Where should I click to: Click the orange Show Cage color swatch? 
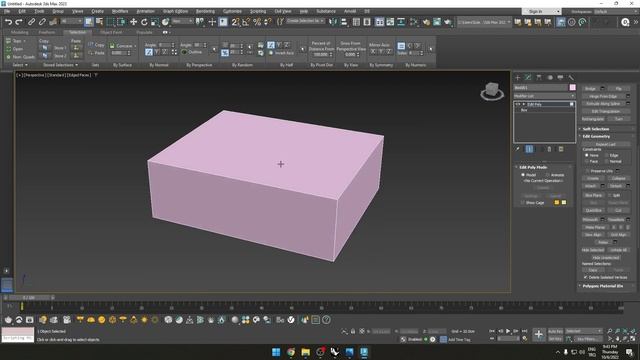coord(556,202)
